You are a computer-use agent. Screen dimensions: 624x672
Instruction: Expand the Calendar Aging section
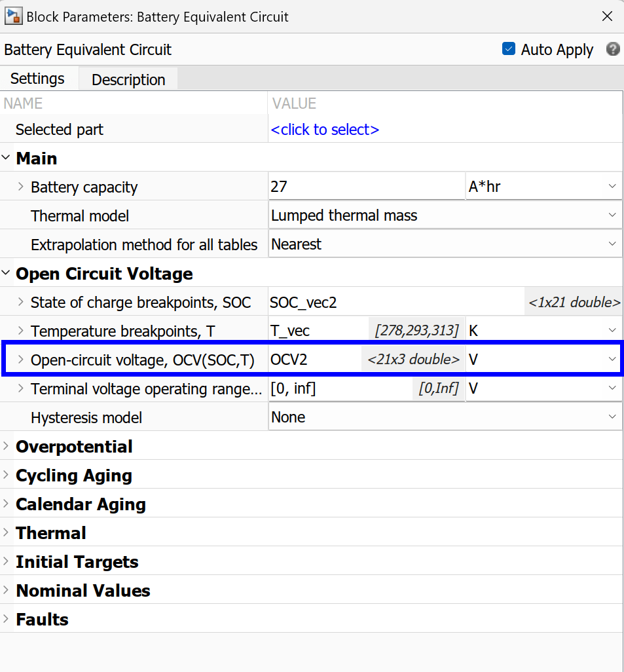coord(7,504)
